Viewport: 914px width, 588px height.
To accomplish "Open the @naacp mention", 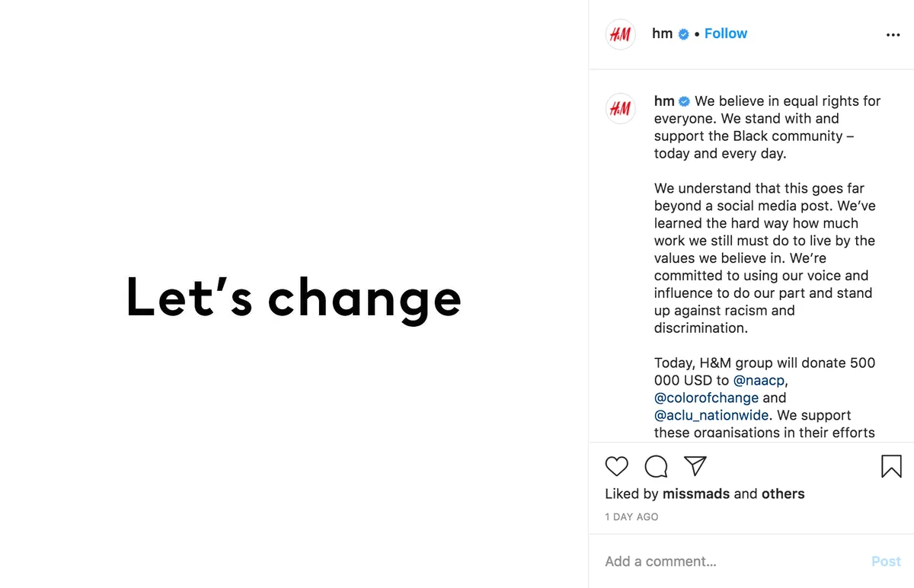I will 759,380.
